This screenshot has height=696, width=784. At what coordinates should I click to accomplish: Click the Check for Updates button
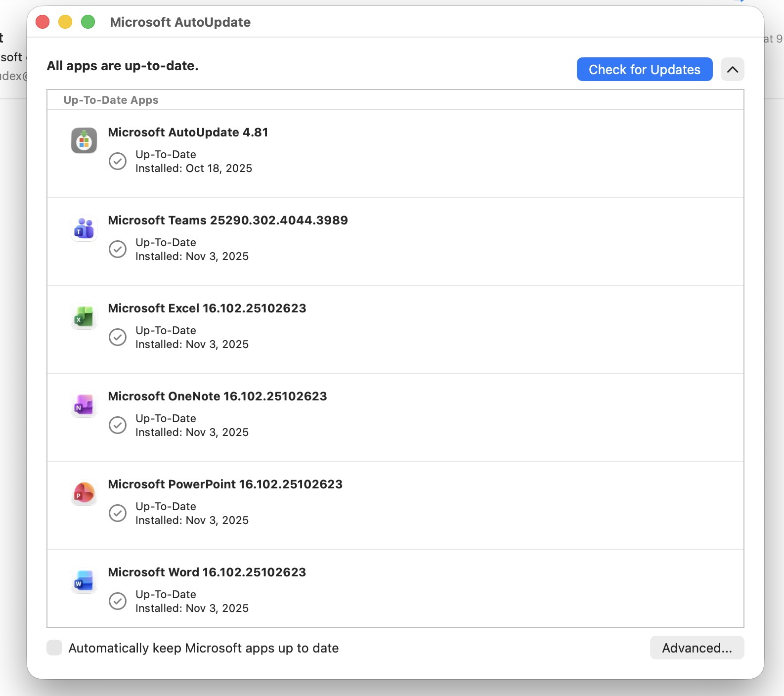645,69
